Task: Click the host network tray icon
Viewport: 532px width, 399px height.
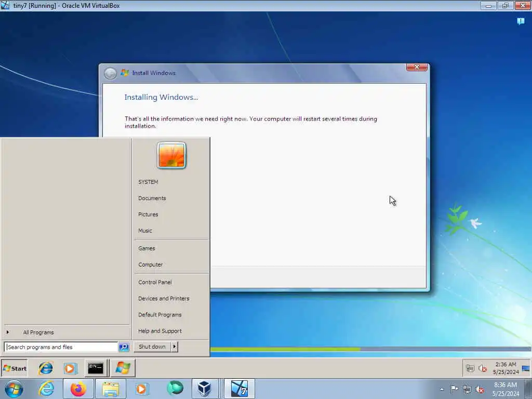Action: (x=467, y=389)
